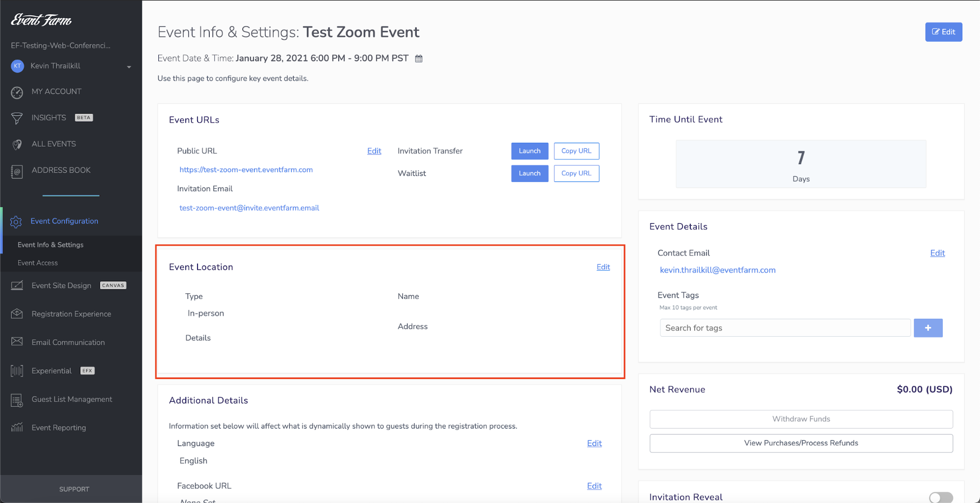Open Email Communication section

68,342
